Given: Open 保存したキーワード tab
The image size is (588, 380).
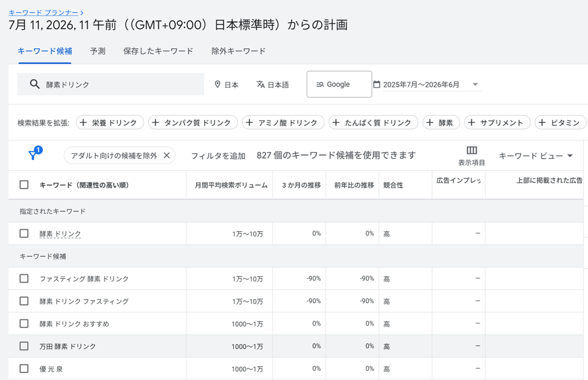Looking at the screenshot, I should pyautogui.click(x=158, y=52).
